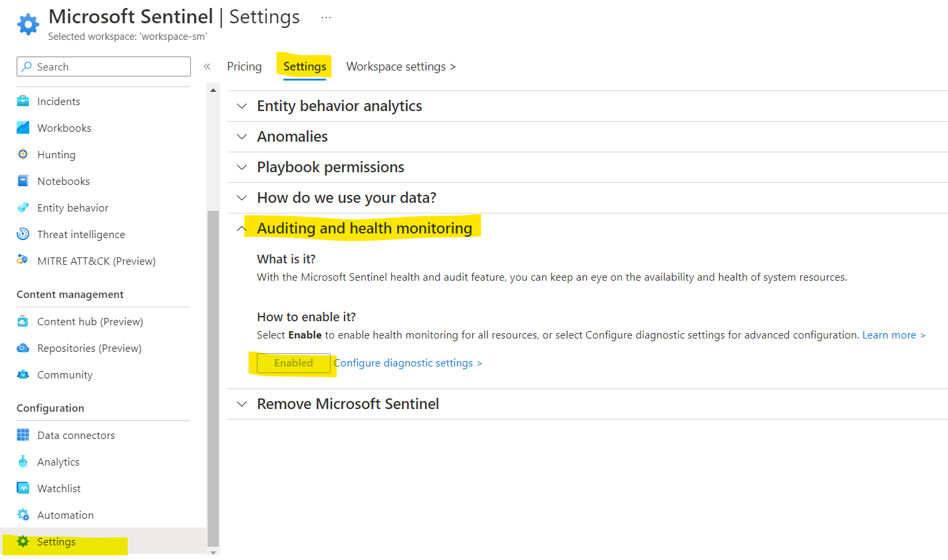Open Configure diagnostic settings
948x560 pixels.
click(x=407, y=362)
